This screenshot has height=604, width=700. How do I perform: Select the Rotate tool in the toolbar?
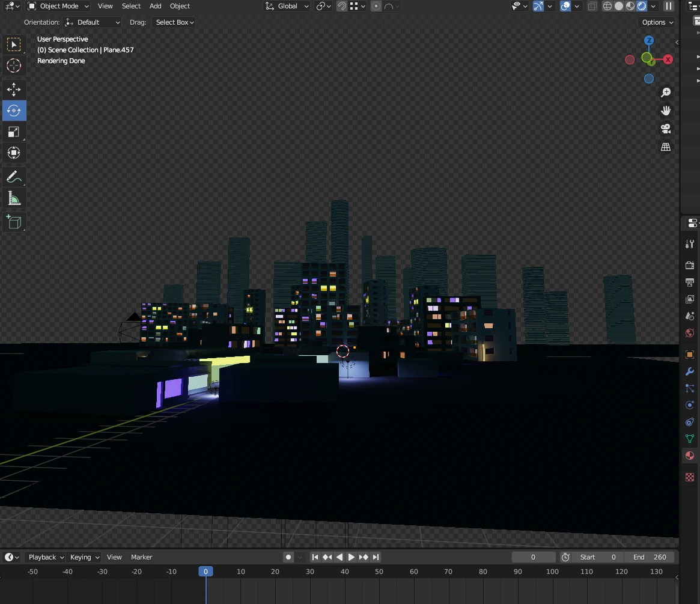14,111
